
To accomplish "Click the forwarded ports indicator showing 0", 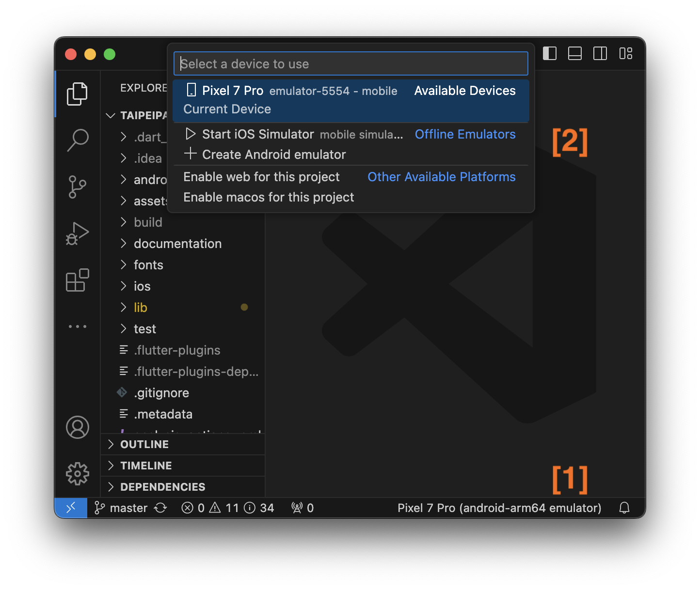I will 302,508.
